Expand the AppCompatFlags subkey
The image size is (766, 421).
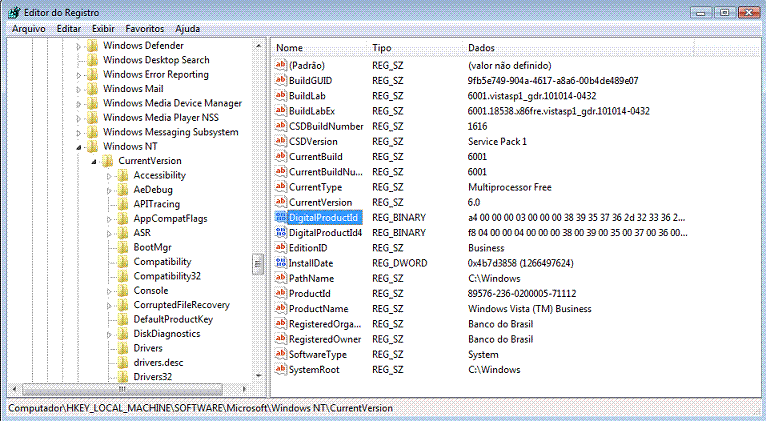[109, 219]
